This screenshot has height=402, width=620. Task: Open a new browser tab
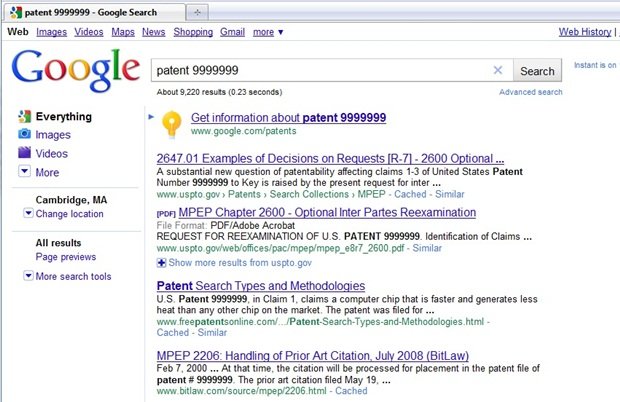[197, 13]
